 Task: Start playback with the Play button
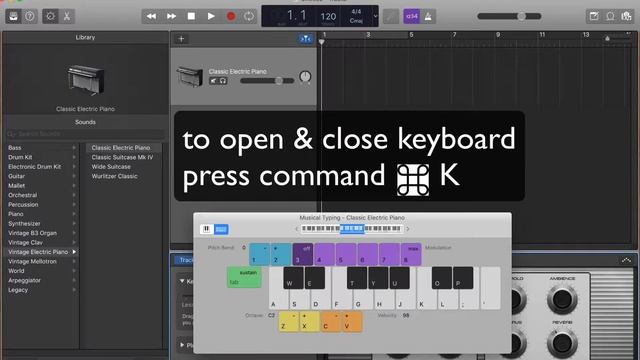coord(211,16)
